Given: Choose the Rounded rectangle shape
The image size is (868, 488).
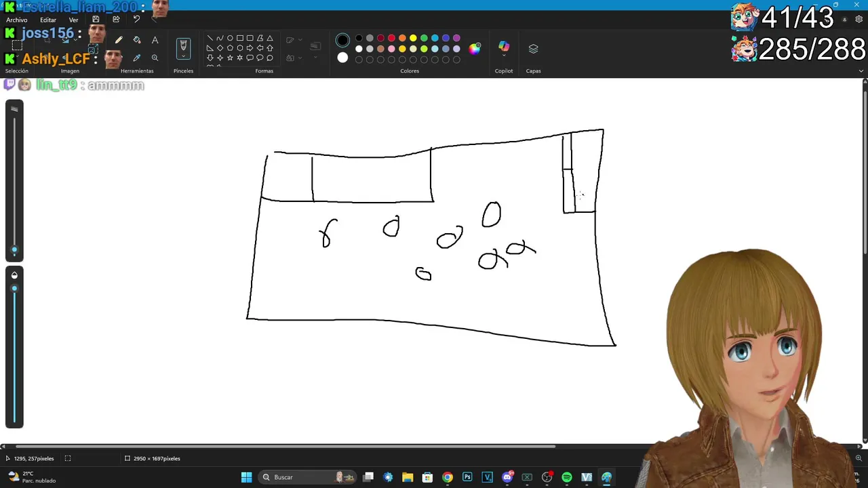Looking at the screenshot, I should coord(250,38).
